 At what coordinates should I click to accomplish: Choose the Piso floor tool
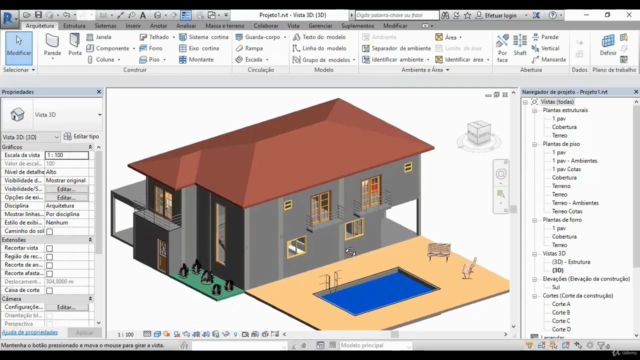point(150,60)
